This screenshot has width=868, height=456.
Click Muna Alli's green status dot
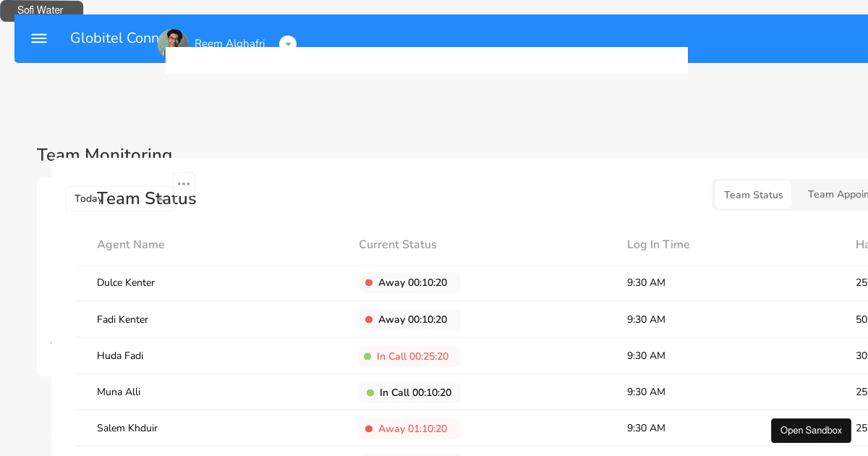coord(370,393)
